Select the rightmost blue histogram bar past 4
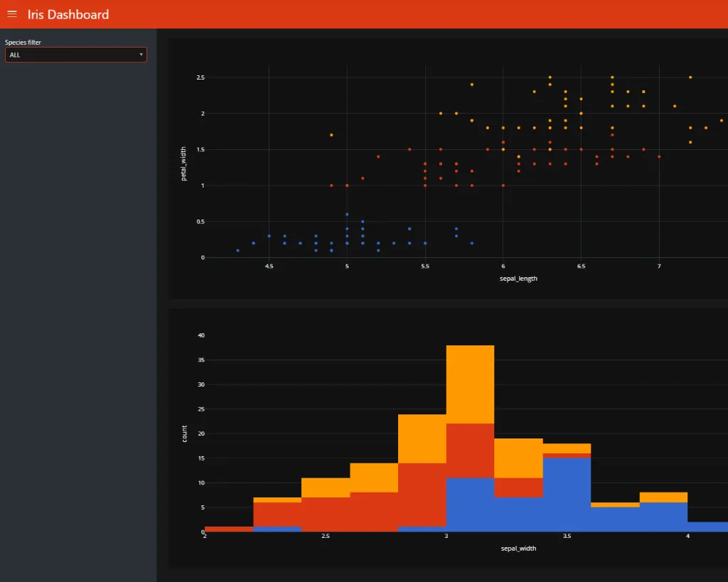 click(707, 527)
